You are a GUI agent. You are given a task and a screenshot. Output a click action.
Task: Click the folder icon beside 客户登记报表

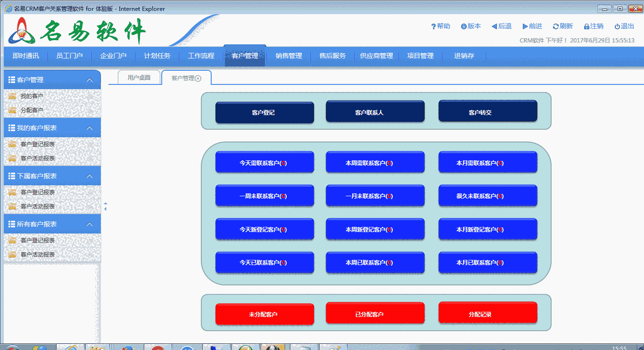[12, 143]
